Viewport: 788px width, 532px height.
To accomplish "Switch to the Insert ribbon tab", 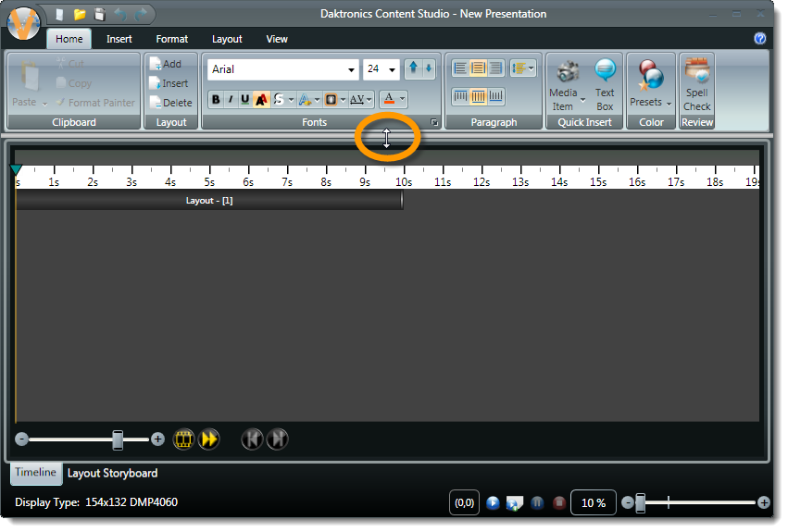I will coord(119,39).
